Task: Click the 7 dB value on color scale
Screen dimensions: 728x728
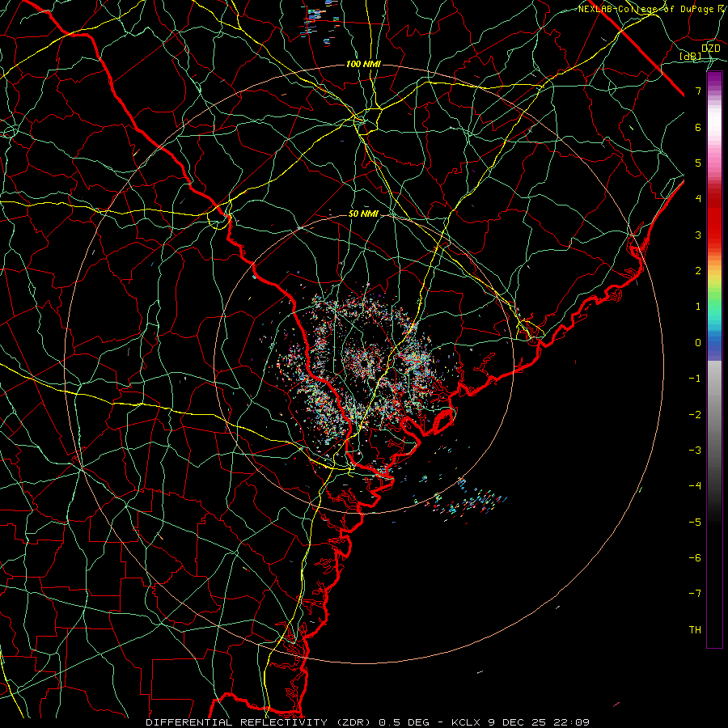Action: click(698, 91)
